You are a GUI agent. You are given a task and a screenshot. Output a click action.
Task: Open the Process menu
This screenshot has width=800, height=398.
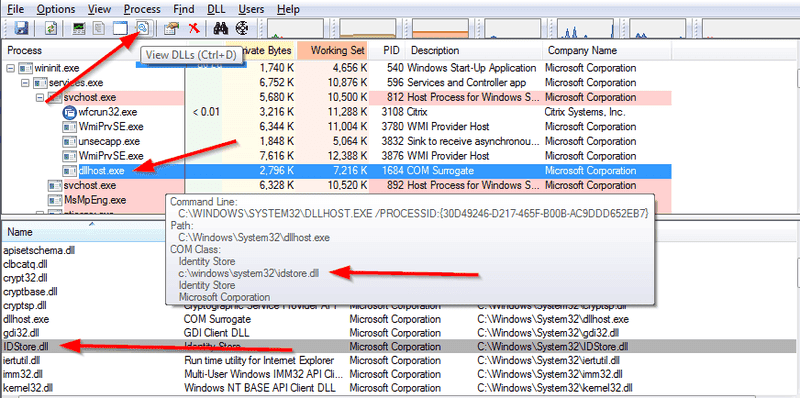[x=142, y=9]
